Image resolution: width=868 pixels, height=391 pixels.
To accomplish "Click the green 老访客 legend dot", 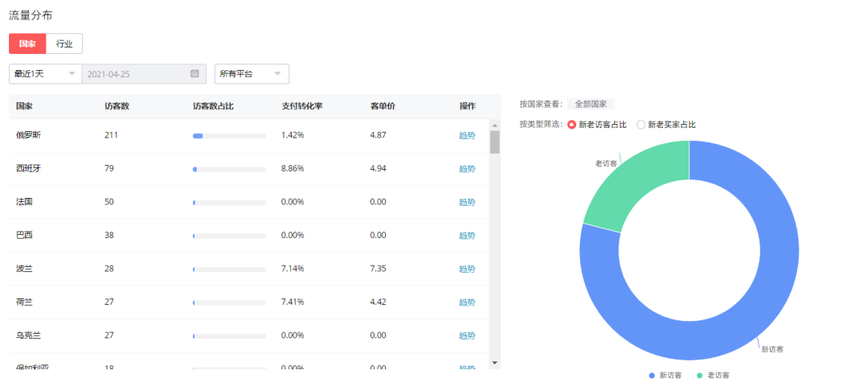I will click(699, 376).
